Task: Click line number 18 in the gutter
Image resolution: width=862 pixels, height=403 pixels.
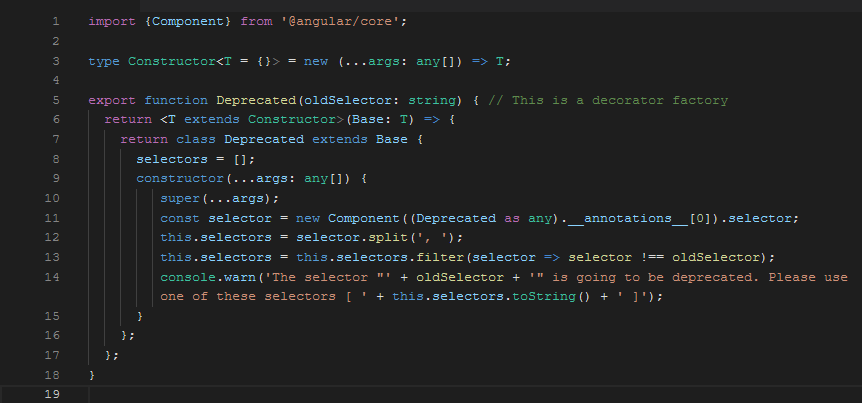Action: 52,374
